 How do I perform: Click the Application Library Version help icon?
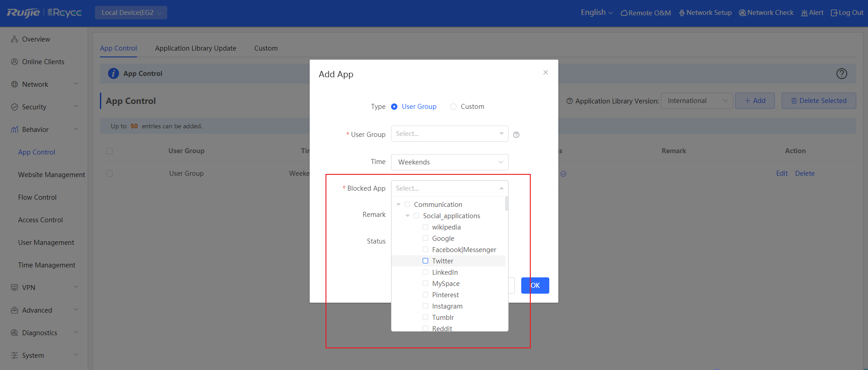(x=570, y=101)
